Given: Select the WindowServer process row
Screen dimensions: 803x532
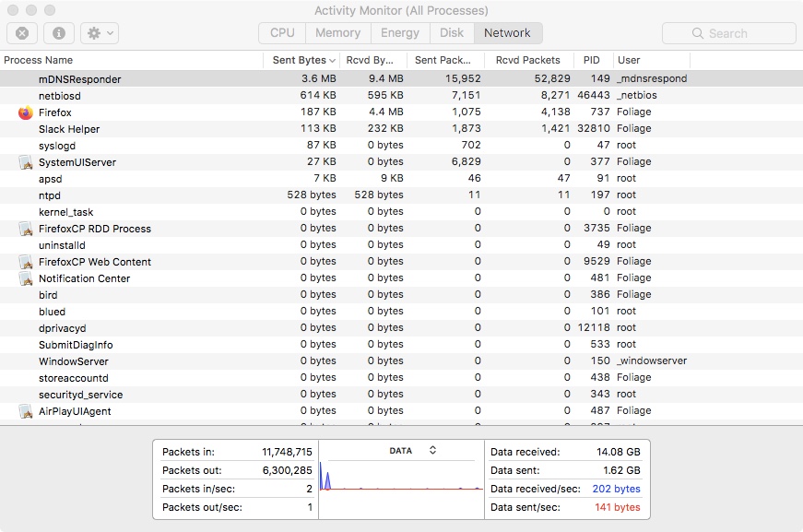Looking at the screenshot, I should click(x=402, y=361).
